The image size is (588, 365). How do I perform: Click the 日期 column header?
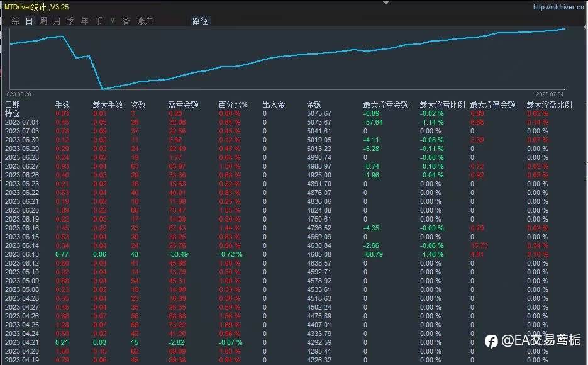[13, 104]
